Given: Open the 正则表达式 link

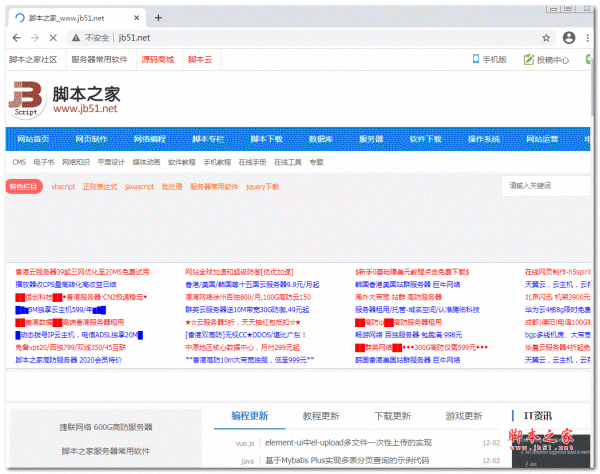Looking at the screenshot, I should pyautogui.click(x=100, y=187).
